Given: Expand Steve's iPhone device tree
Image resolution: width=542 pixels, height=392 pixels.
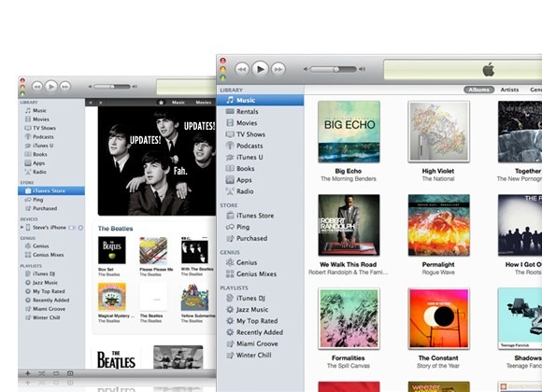Looking at the screenshot, I should [21, 227].
